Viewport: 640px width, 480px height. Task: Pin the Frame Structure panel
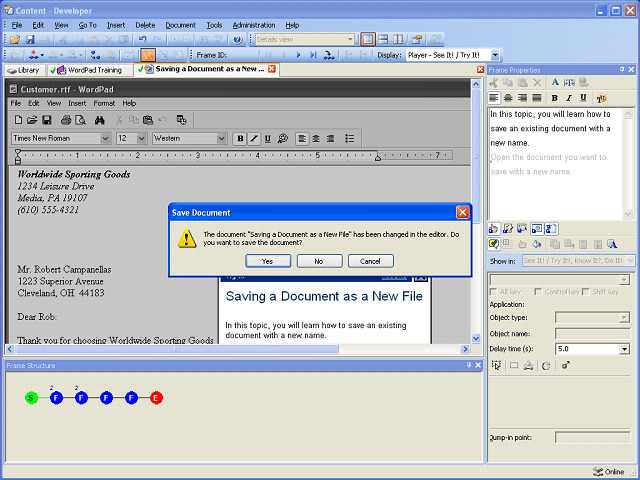pyautogui.click(x=469, y=365)
